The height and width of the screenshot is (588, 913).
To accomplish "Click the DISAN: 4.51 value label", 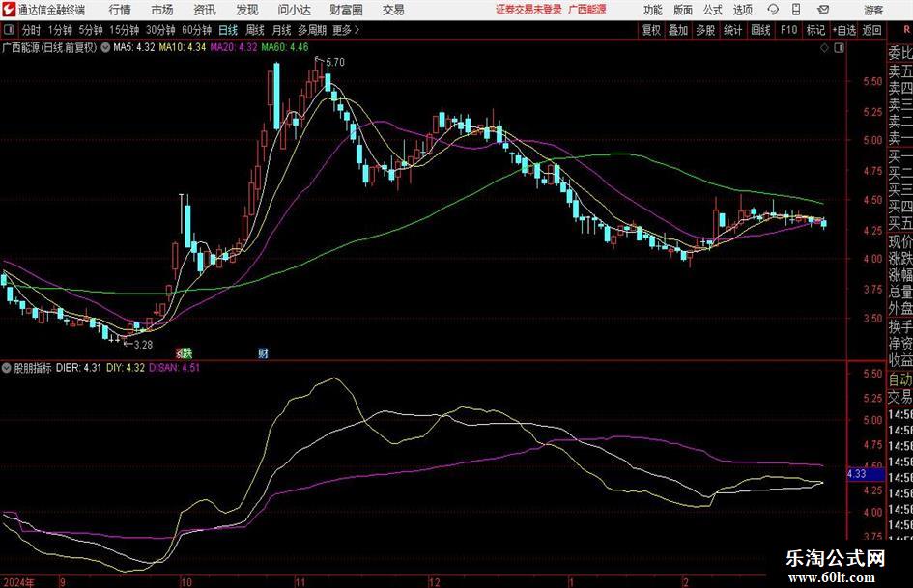I will (174, 368).
